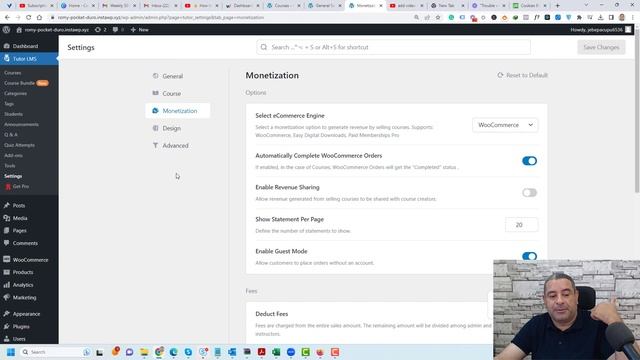Click the WooCommerce icon in sidebar
640x360 pixels.
point(7,260)
